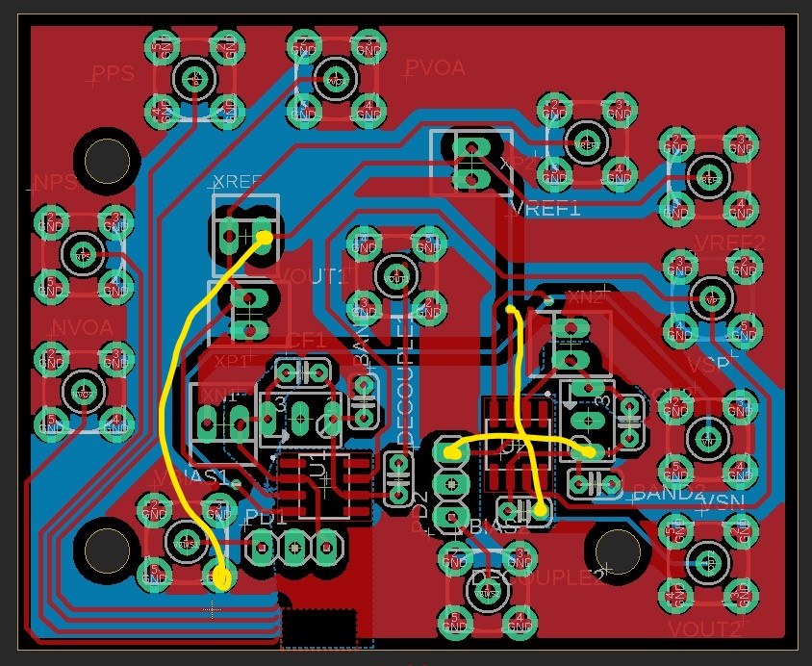Click the XN2 label
Viewport: 812px width, 666px height.
[x=586, y=297]
